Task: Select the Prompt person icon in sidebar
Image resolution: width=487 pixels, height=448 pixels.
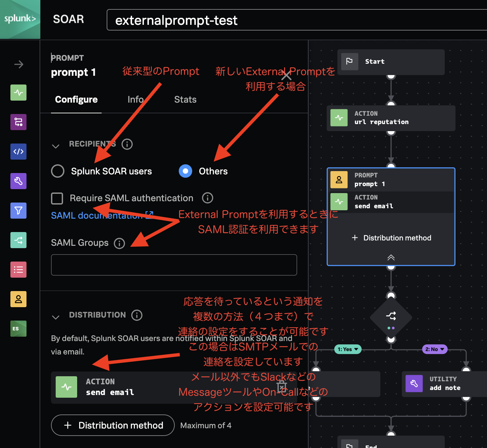Action: (x=18, y=299)
